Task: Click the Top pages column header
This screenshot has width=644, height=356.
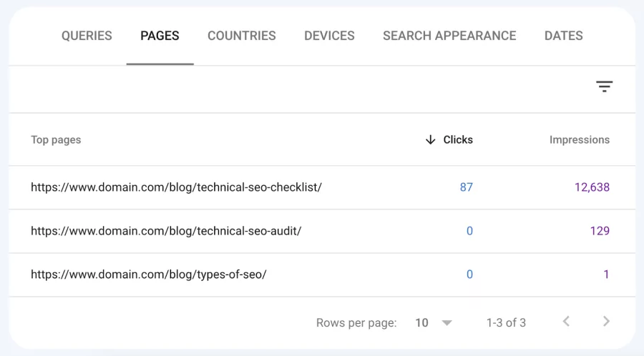Action: (56, 140)
